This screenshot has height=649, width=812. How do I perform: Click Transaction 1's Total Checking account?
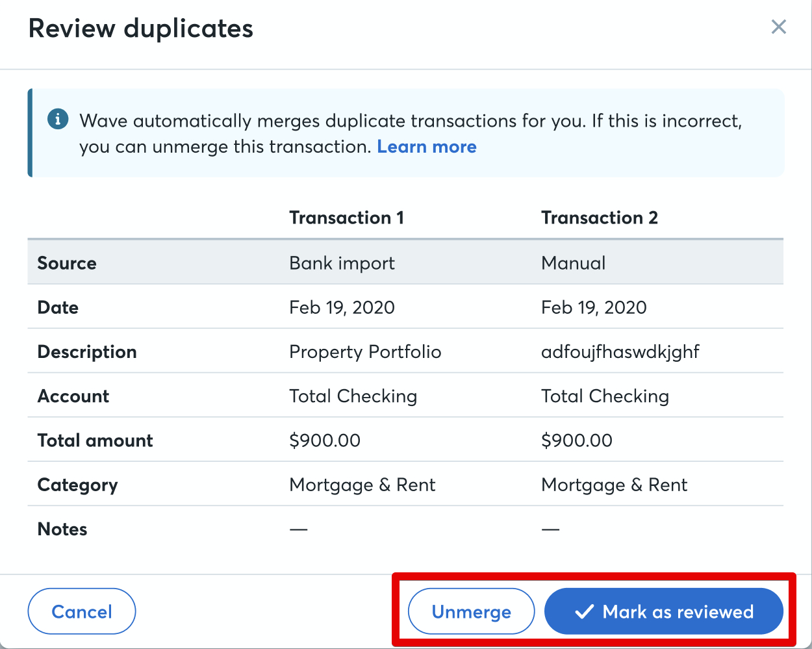click(x=353, y=396)
